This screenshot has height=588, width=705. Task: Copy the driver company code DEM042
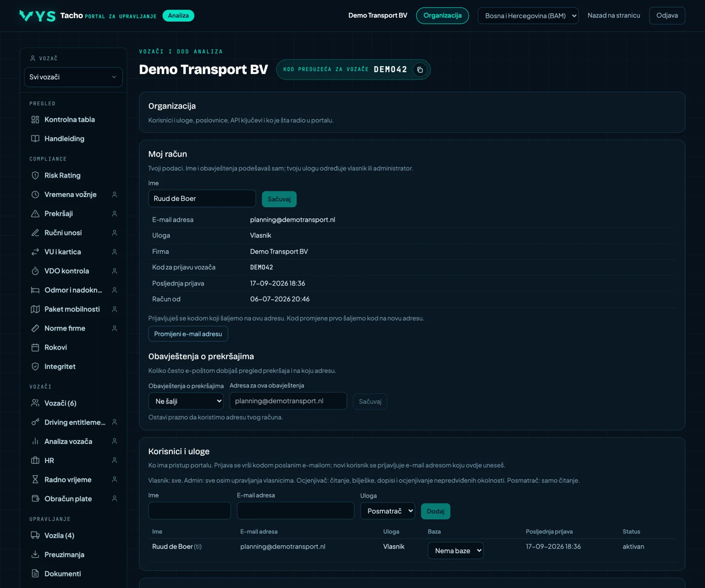coord(420,70)
